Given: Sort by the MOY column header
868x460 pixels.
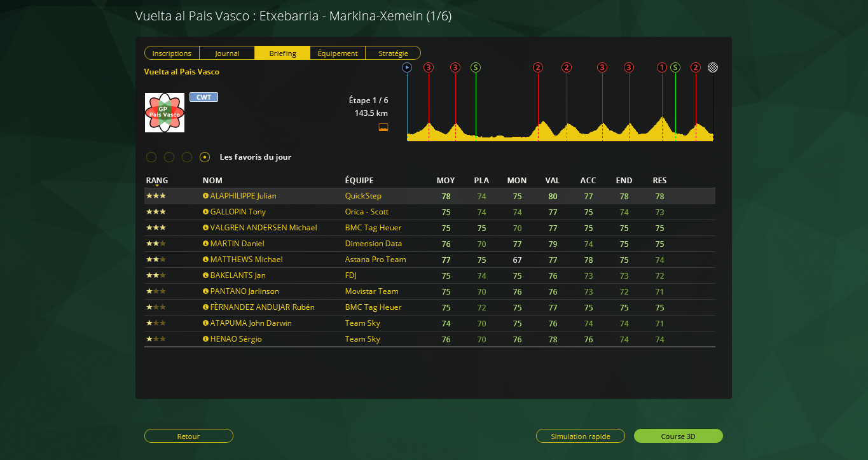Looking at the screenshot, I should pyautogui.click(x=446, y=181).
